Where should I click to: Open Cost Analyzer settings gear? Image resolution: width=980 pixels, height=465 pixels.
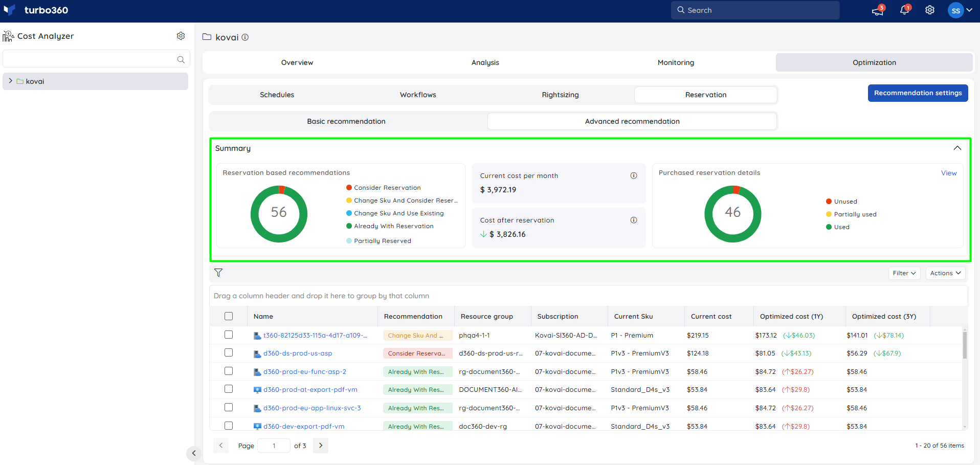click(181, 36)
